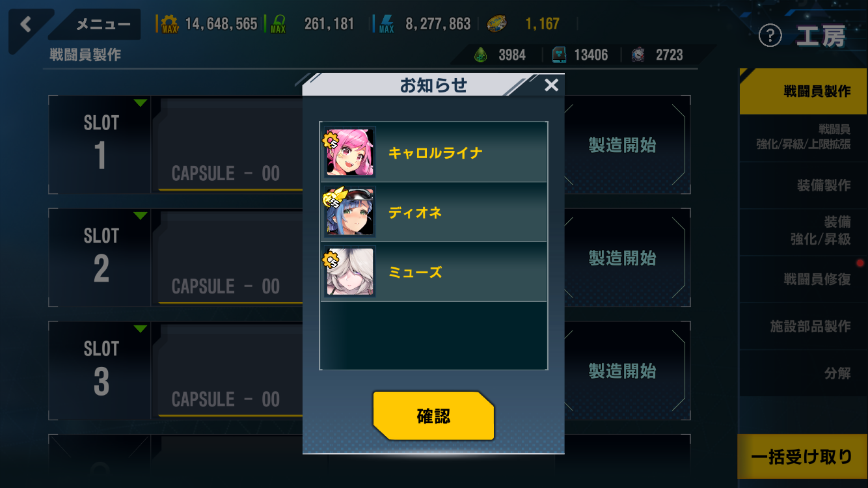Click the green crystal item icon
Image resolution: width=868 pixels, height=488 pixels.
[x=480, y=55]
